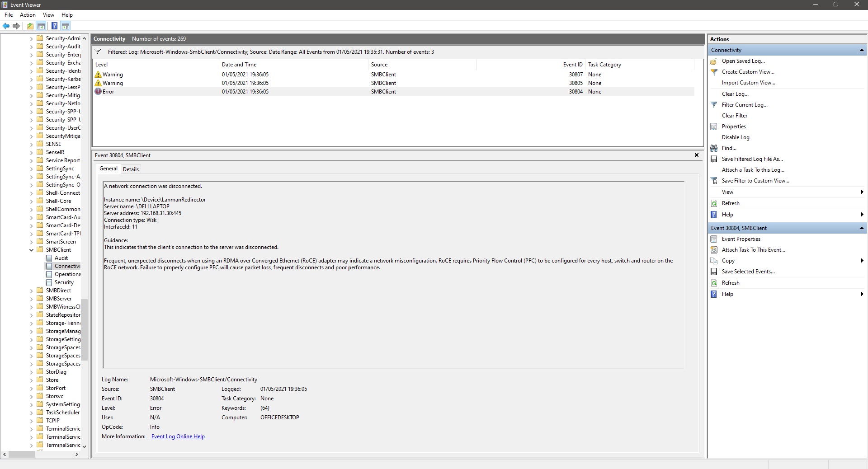Click the log Properties icon in Actions
This screenshot has height=469, width=868.
pyautogui.click(x=714, y=127)
